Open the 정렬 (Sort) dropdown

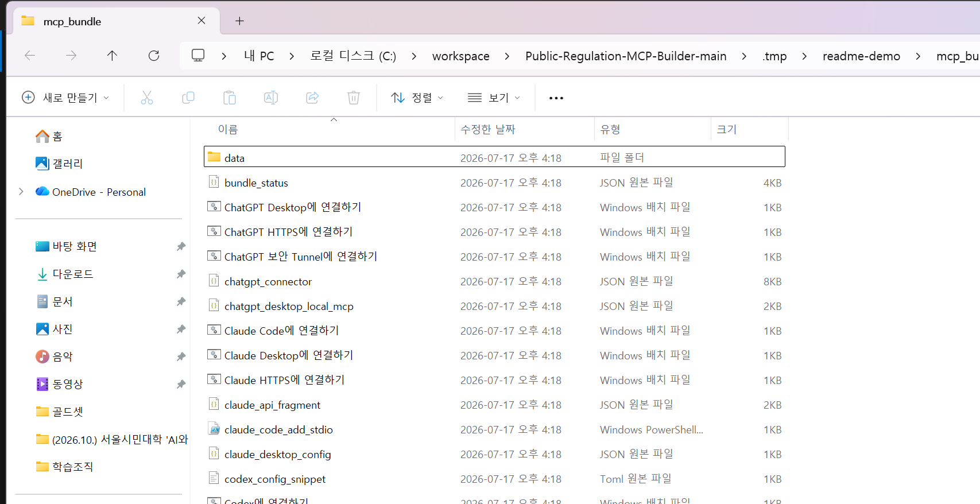(417, 98)
